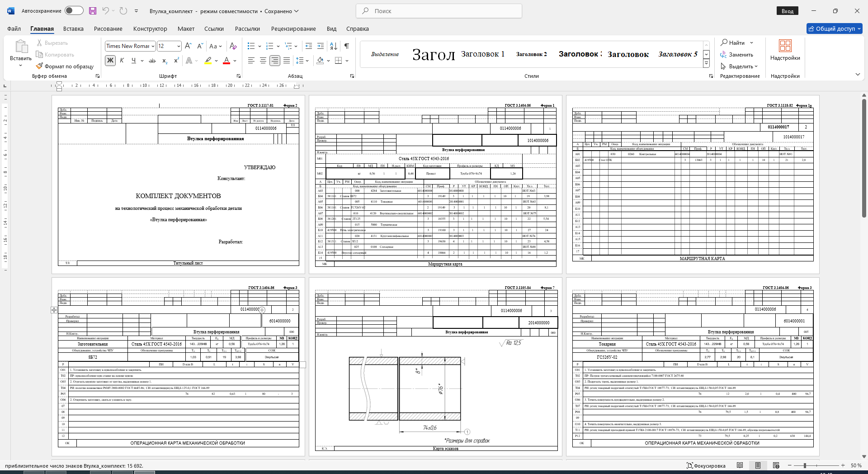Click the sort icon
This screenshot has width=868, height=474.
coord(334,46)
